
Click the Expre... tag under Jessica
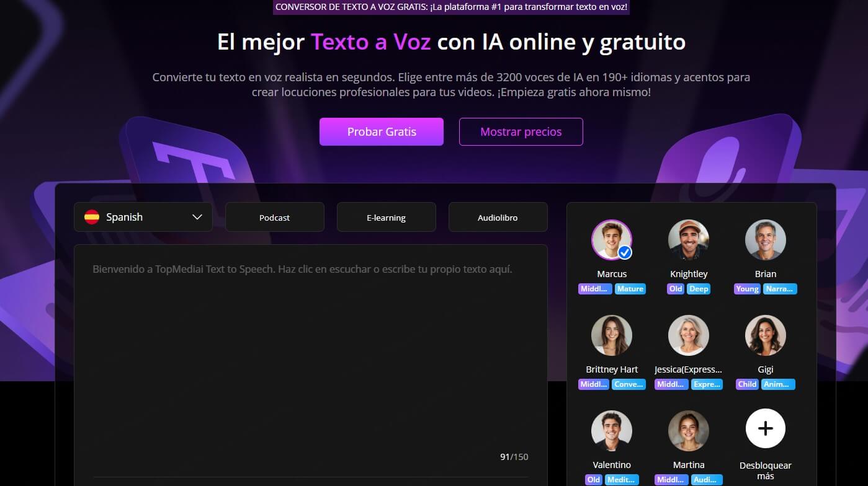click(707, 384)
